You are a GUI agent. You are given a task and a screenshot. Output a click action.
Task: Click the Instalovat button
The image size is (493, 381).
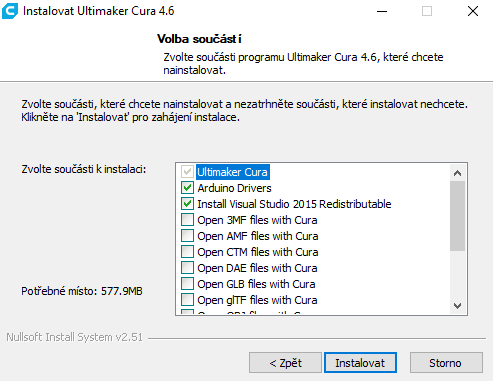[360, 363]
